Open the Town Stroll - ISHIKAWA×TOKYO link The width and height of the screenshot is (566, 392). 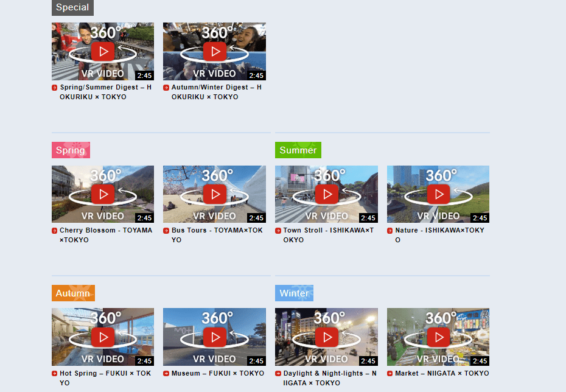point(329,235)
